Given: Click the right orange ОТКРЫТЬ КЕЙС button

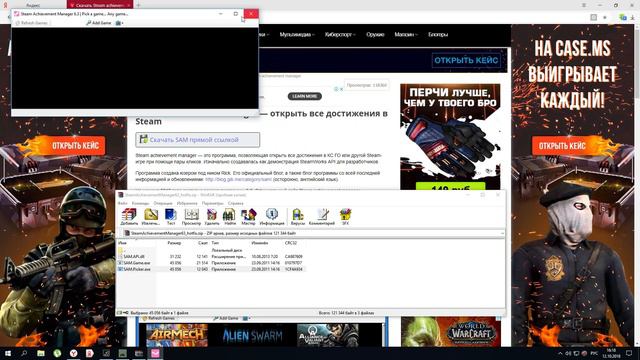Looking at the screenshot, I should click(x=562, y=146).
